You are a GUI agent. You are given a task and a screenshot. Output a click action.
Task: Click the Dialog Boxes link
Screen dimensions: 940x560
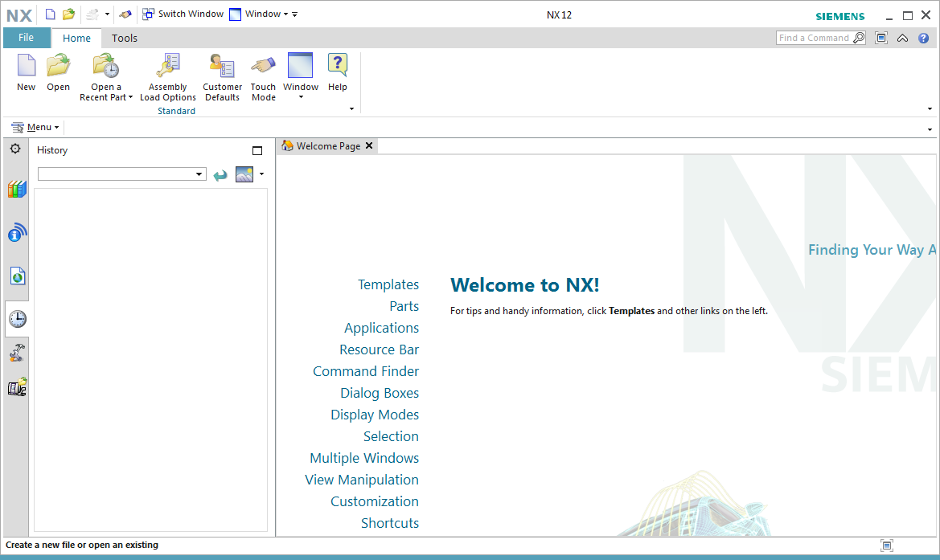click(x=380, y=393)
